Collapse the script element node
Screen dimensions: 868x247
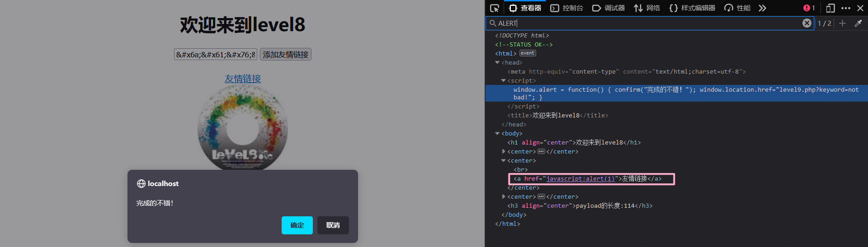(503, 81)
